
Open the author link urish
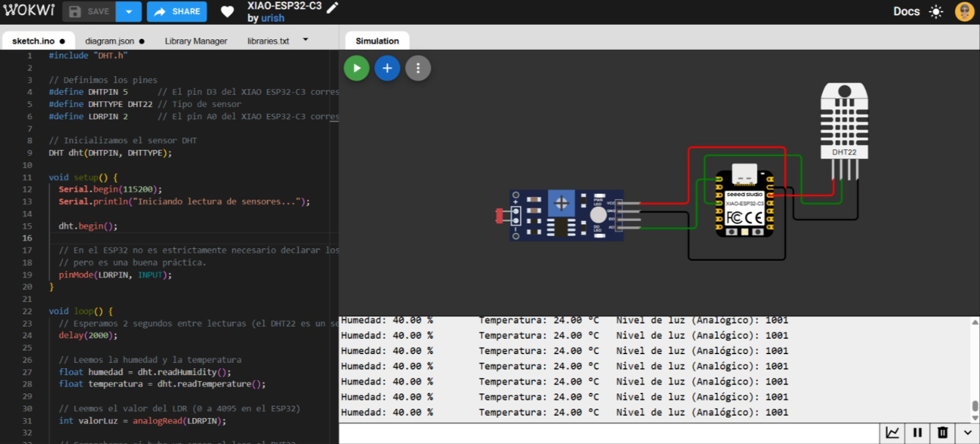[x=273, y=18]
